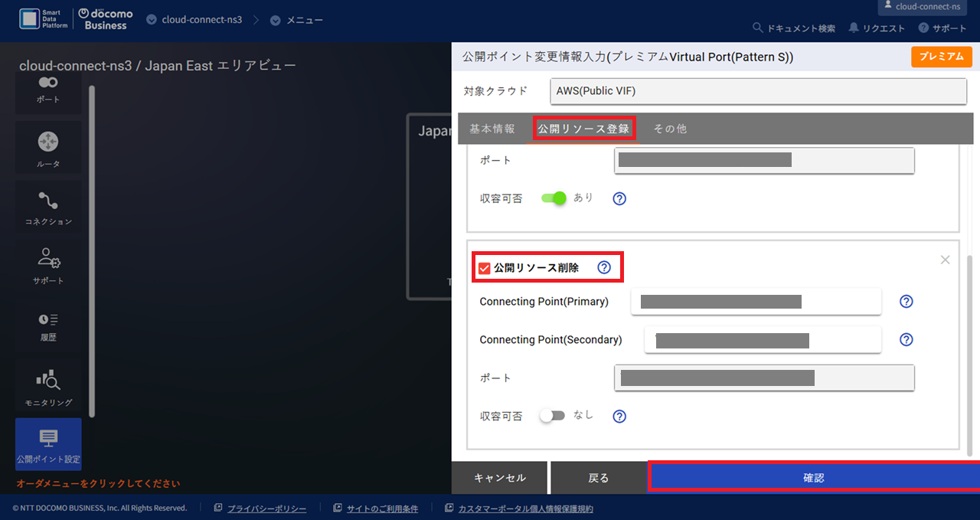Screen dimensions: 980x520
Task: Open the リクエスト notification icon
Action: (852, 27)
